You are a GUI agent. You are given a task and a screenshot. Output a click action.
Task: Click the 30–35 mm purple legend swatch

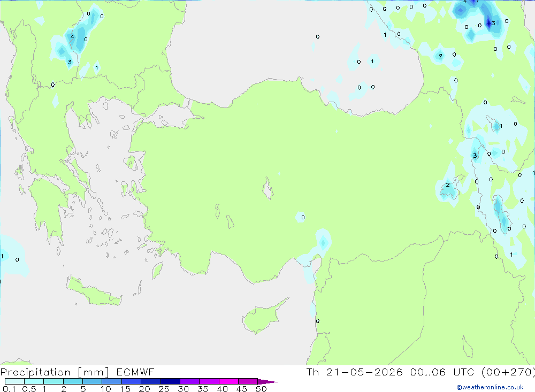point(190,381)
